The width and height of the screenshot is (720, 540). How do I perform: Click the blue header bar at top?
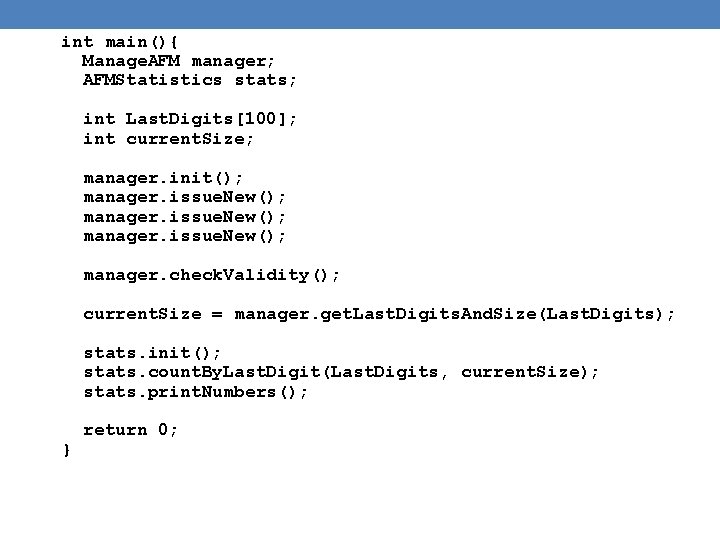[360, 14]
